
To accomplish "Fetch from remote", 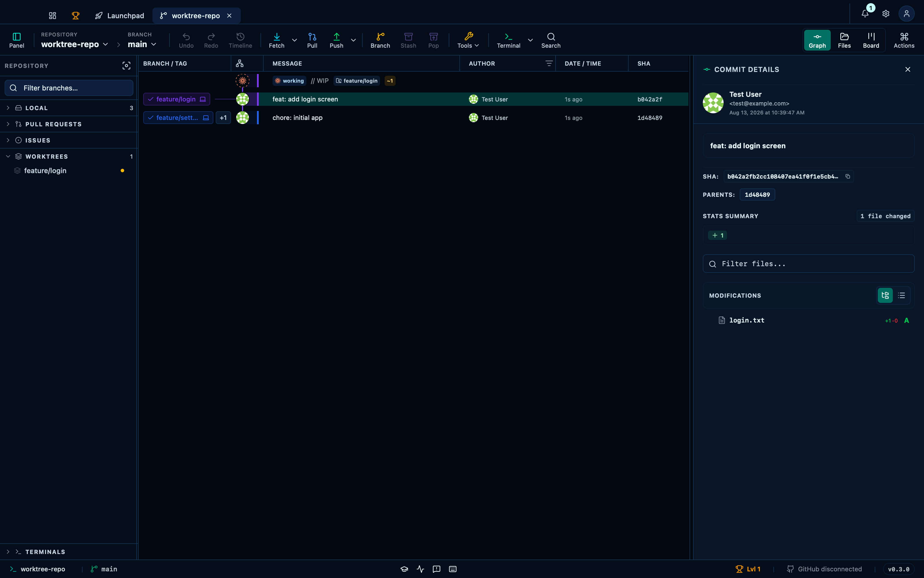I will tap(277, 40).
